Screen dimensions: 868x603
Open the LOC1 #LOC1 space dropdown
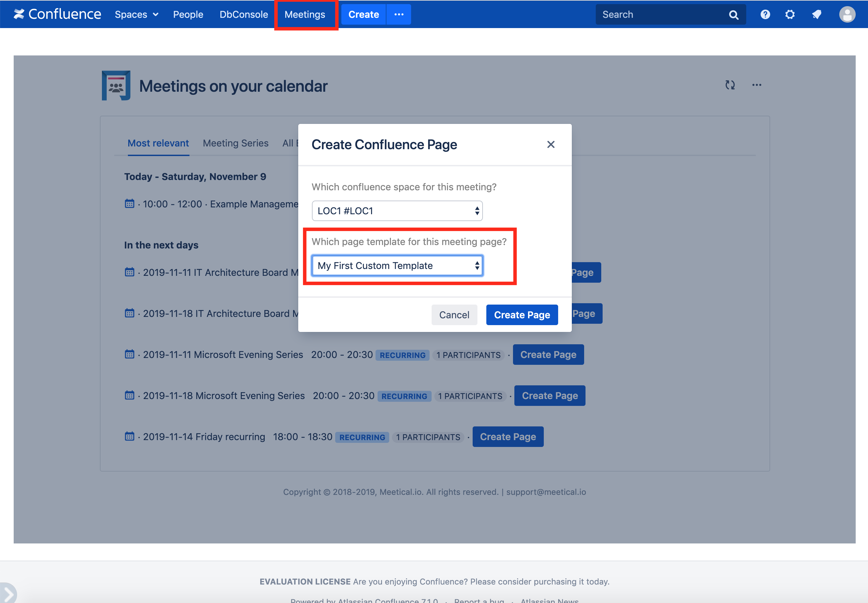tap(397, 211)
